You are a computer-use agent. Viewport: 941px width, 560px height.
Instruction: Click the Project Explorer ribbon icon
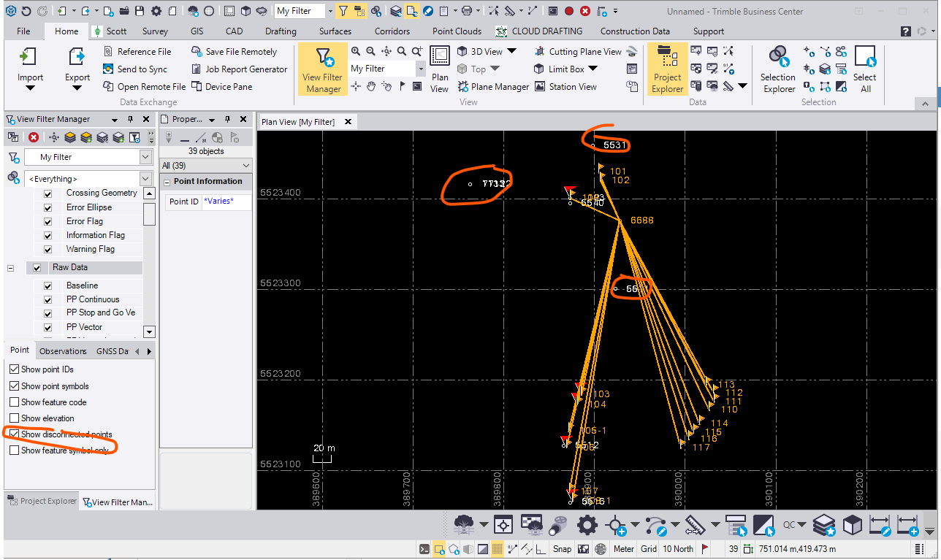click(x=667, y=69)
